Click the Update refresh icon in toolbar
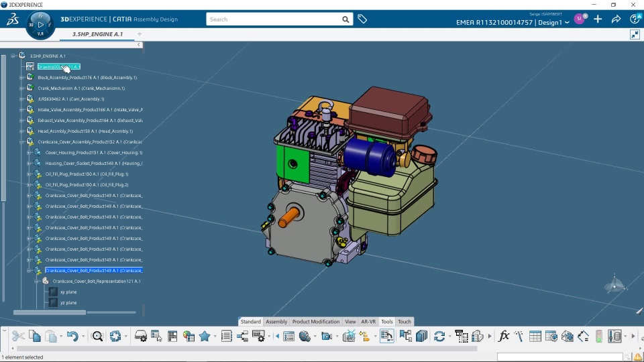The image size is (644, 362). pos(439,337)
